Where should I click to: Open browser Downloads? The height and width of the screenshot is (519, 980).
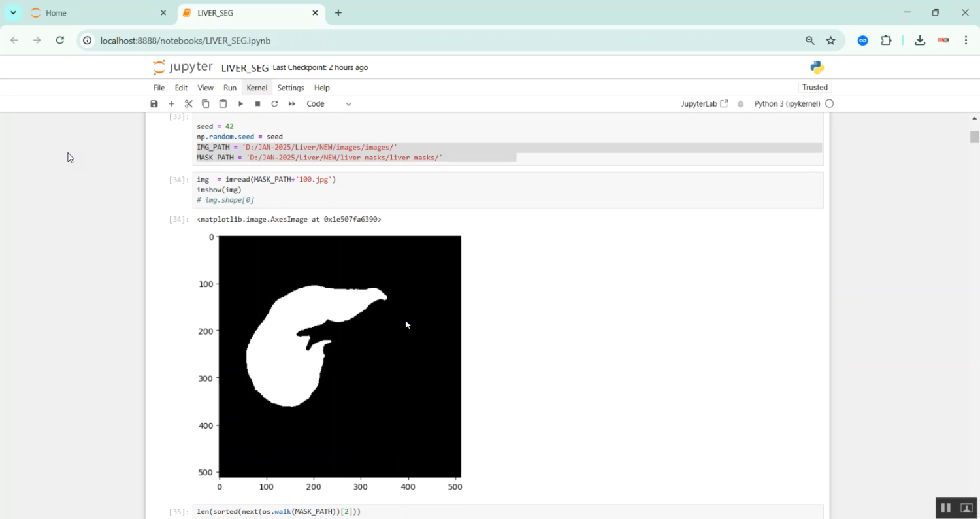pyautogui.click(x=920, y=41)
